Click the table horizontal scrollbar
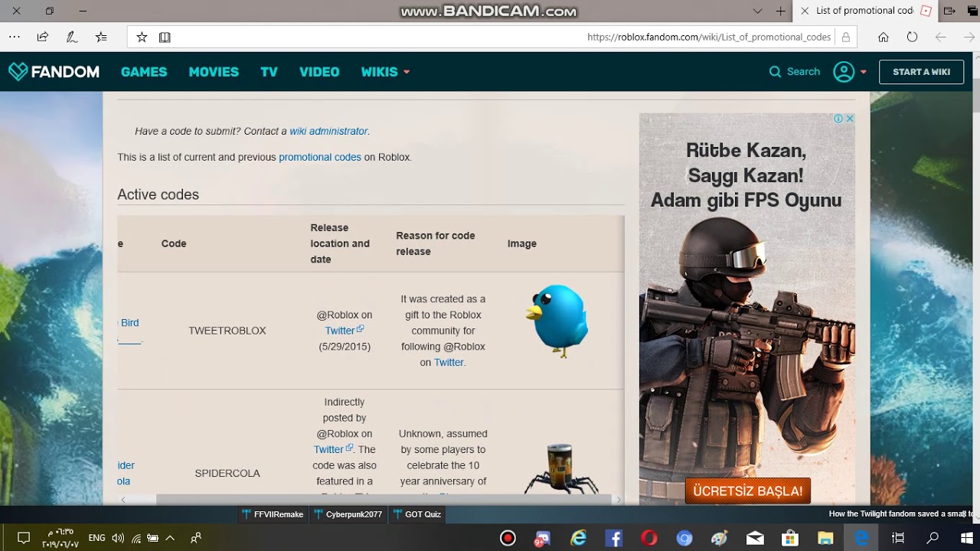This screenshot has width=980, height=551. [x=383, y=500]
